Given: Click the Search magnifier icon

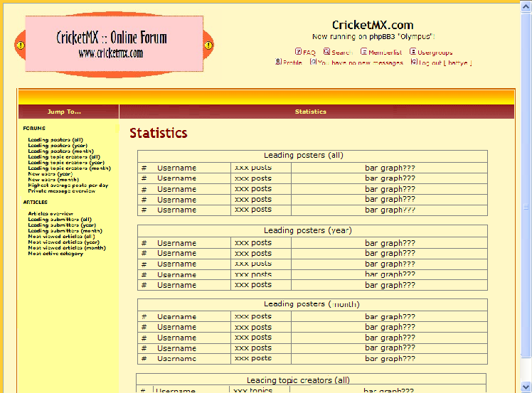Looking at the screenshot, I should (326, 52).
